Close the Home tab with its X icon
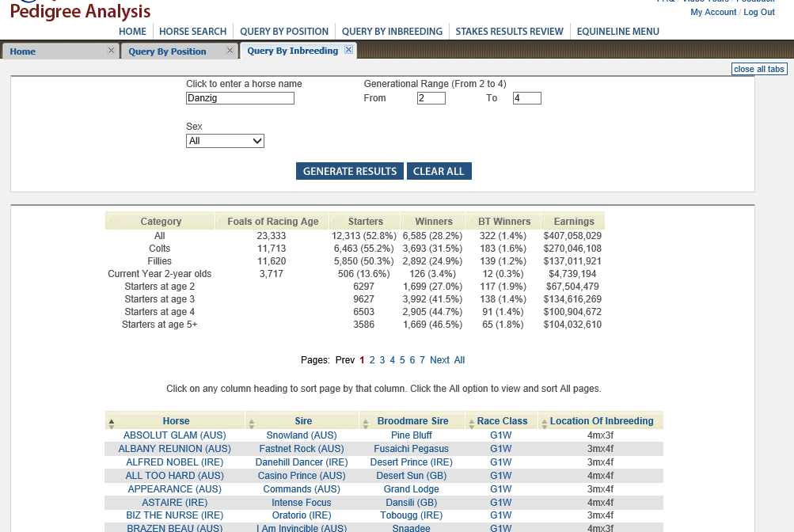 click(111, 51)
